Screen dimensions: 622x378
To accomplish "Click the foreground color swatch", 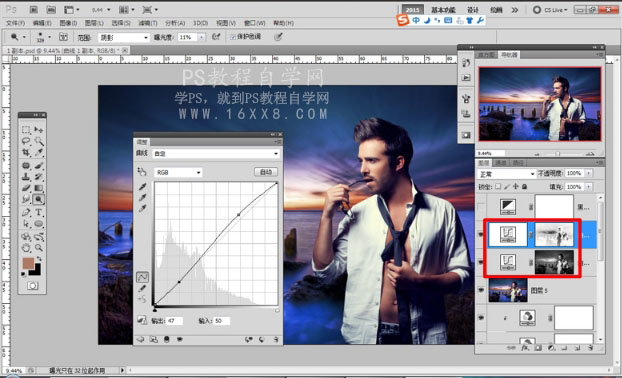I will pos(28,263).
